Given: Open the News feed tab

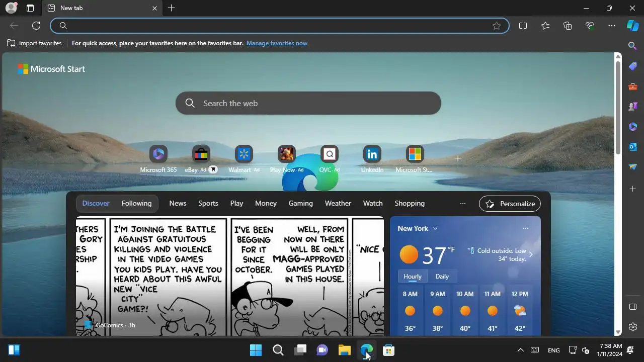Looking at the screenshot, I should (178, 203).
